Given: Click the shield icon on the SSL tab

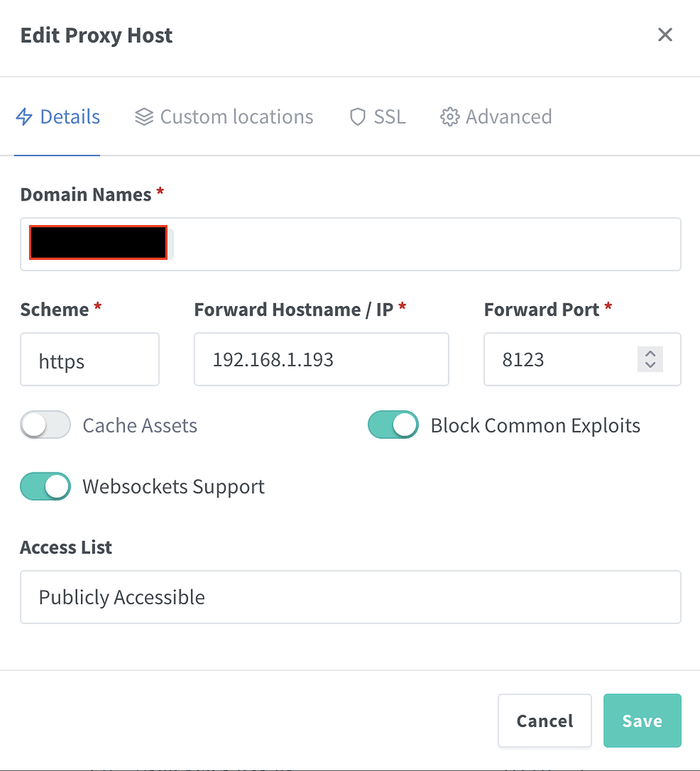Looking at the screenshot, I should pyautogui.click(x=357, y=116).
